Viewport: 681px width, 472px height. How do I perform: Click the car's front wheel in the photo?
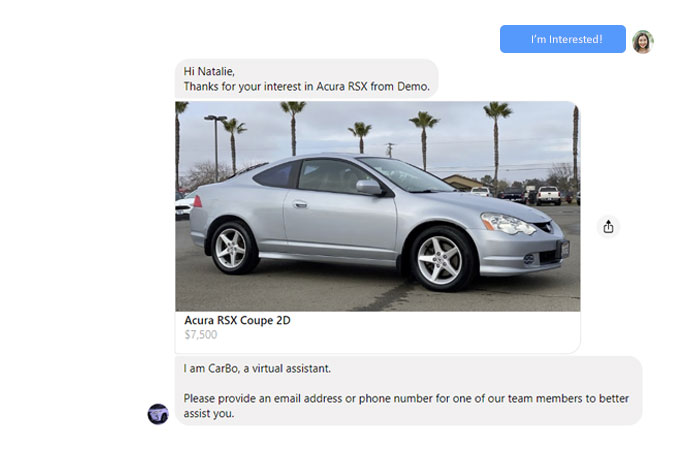[440, 259]
